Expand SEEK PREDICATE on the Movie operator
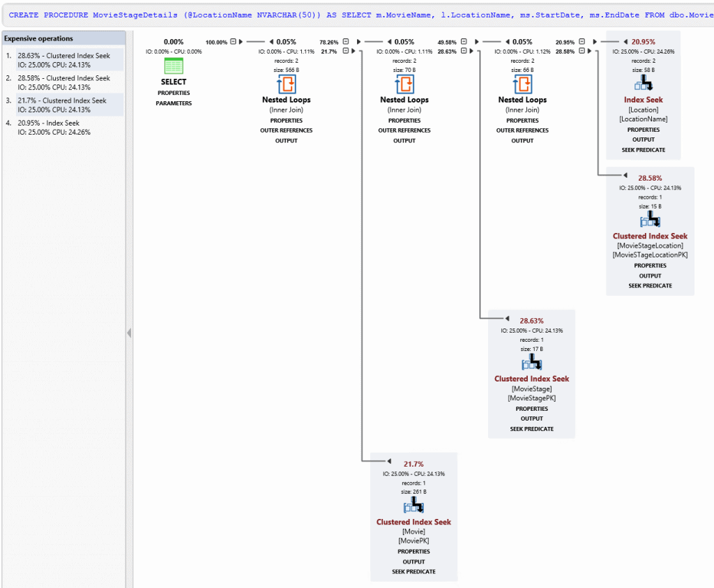 (413, 571)
